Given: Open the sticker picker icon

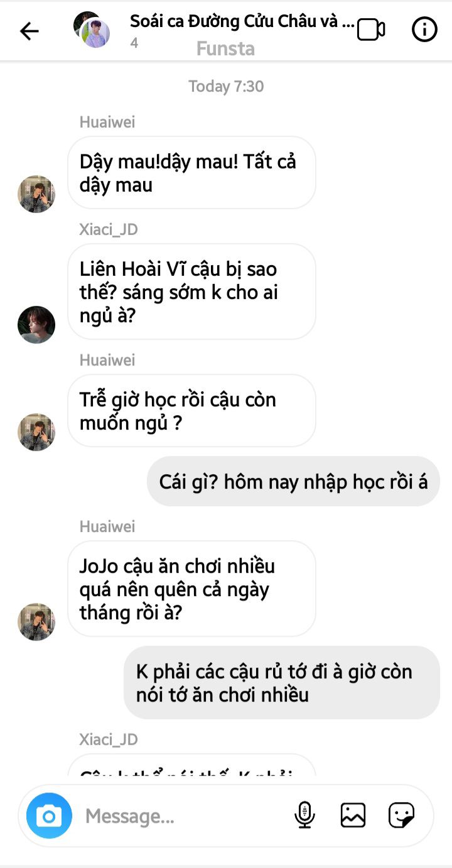Looking at the screenshot, I should coord(401,815).
